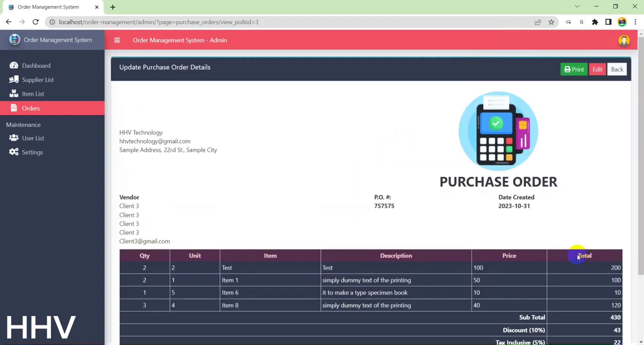Click the 'Total' column header
This screenshot has height=345, width=644.
point(585,255)
